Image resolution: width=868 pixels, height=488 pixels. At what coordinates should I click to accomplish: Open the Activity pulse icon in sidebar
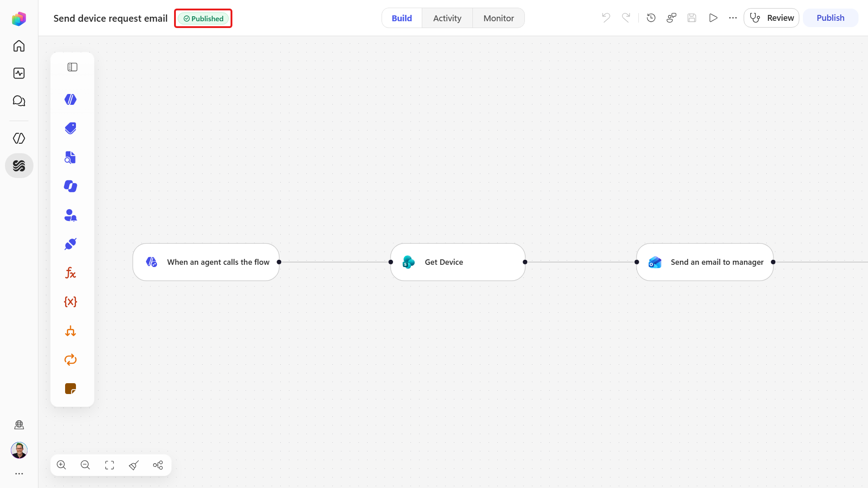click(19, 73)
